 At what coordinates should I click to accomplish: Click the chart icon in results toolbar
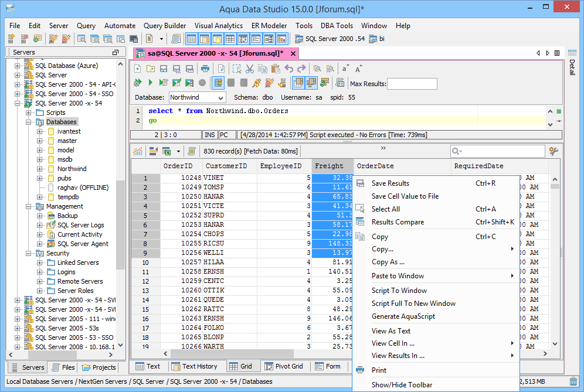(x=138, y=151)
